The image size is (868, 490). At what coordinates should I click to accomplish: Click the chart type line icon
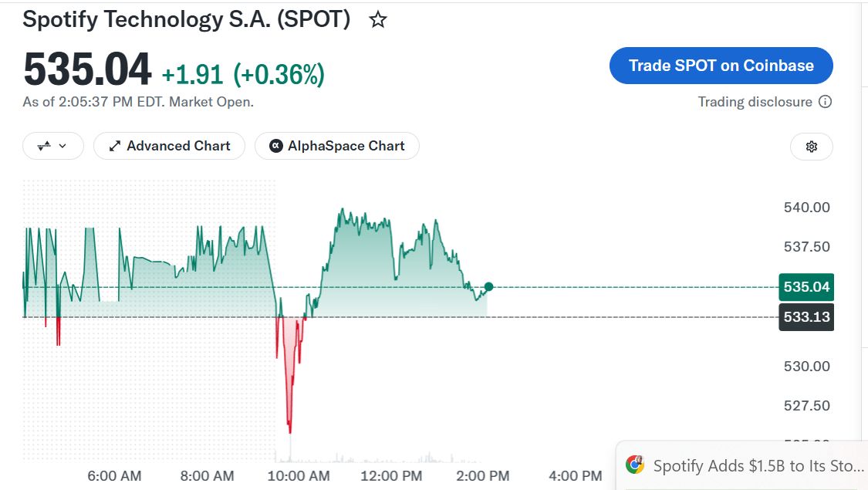click(x=44, y=146)
